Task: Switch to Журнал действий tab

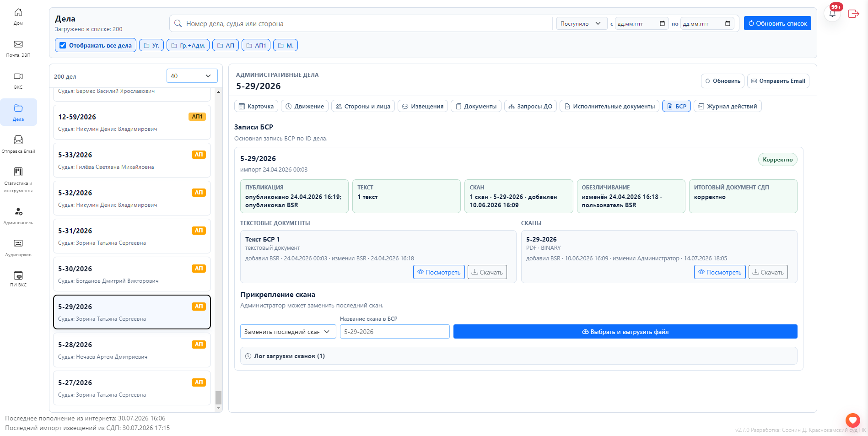Action: 728,106
